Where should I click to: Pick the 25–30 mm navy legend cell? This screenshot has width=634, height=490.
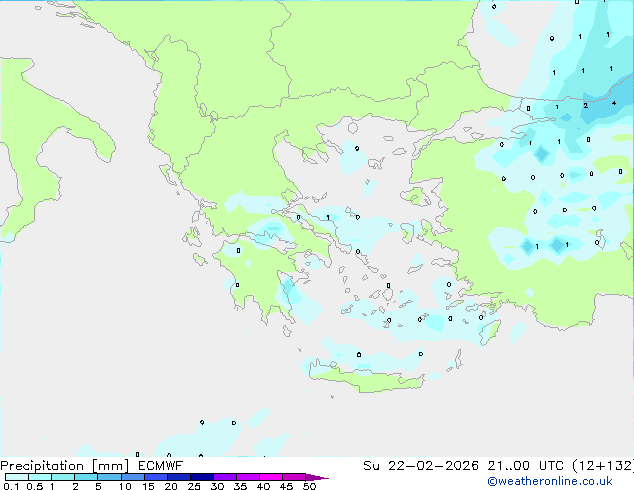coord(201,477)
